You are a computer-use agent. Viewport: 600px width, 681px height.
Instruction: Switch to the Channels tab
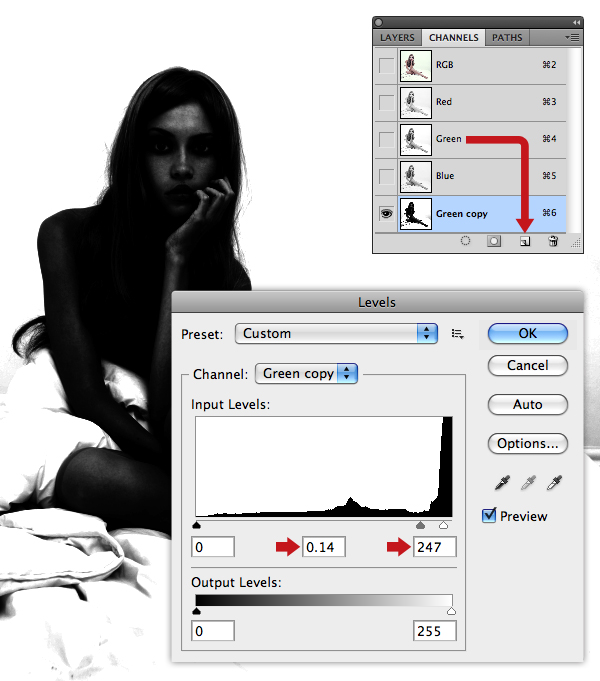tap(454, 38)
